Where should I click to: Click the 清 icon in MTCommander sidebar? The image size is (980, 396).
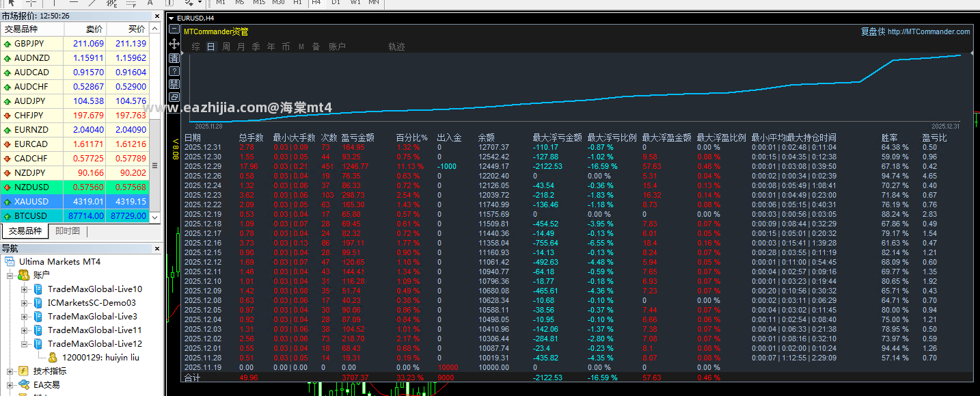point(174,57)
